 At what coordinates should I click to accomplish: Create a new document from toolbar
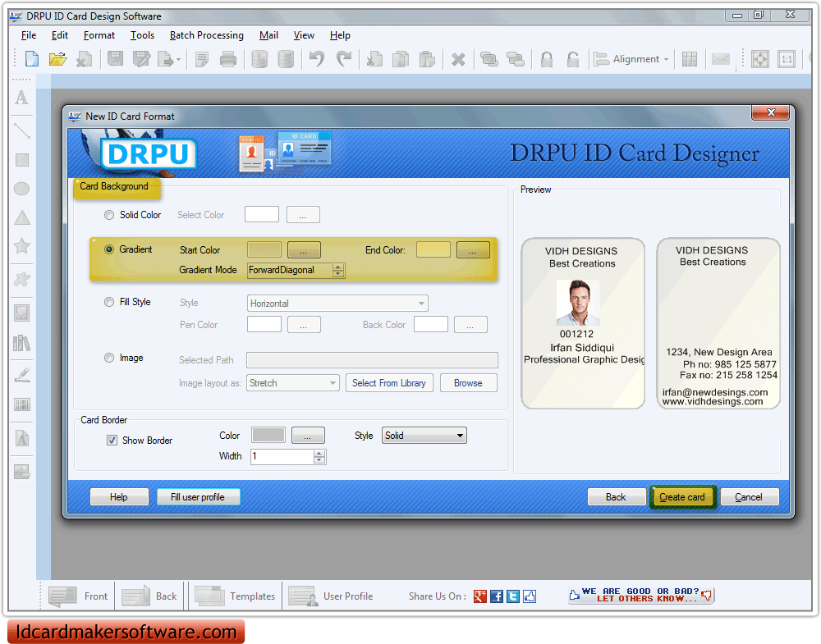tap(32, 59)
